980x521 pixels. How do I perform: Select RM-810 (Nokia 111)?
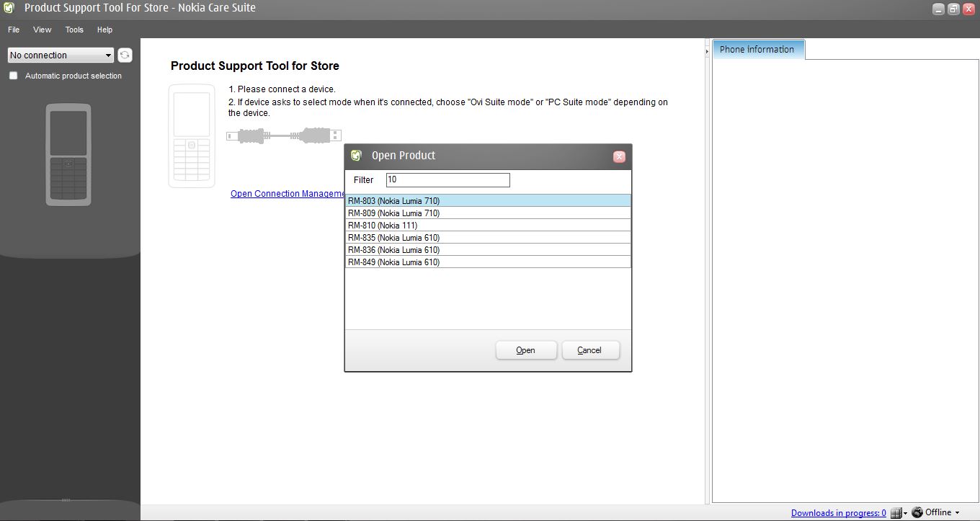488,226
